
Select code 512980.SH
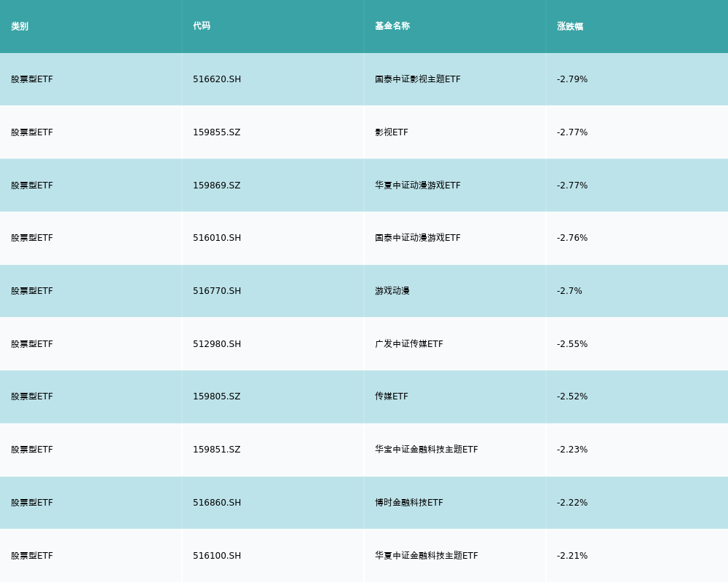coord(217,344)
